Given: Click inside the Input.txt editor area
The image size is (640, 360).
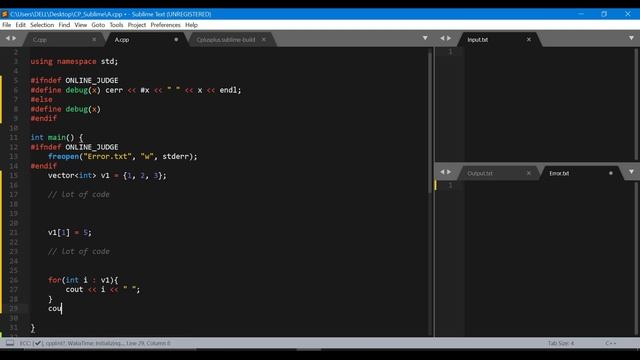Looking at the screenshot, I should click(549, 104).
